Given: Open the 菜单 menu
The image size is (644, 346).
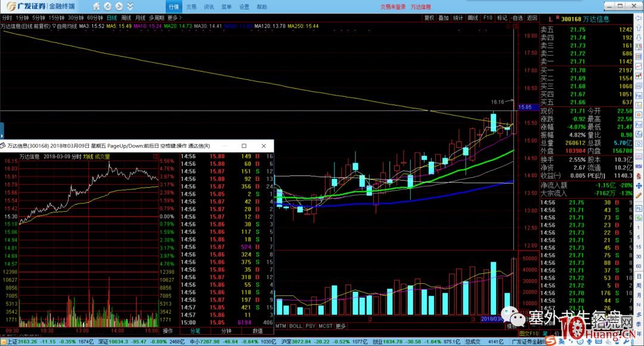Looking at the screenshot, I should point(227,7).
